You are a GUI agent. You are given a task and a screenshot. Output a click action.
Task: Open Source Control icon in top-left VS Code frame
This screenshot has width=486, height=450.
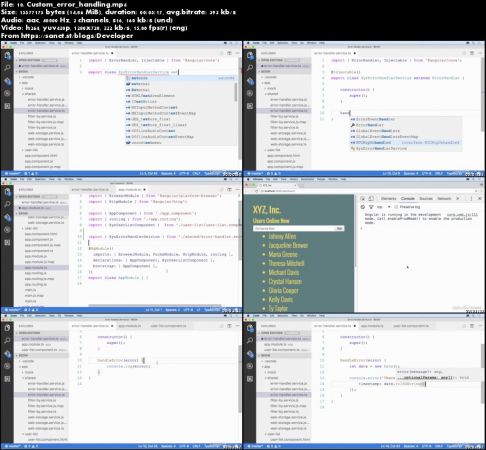[x=7, y=81]
